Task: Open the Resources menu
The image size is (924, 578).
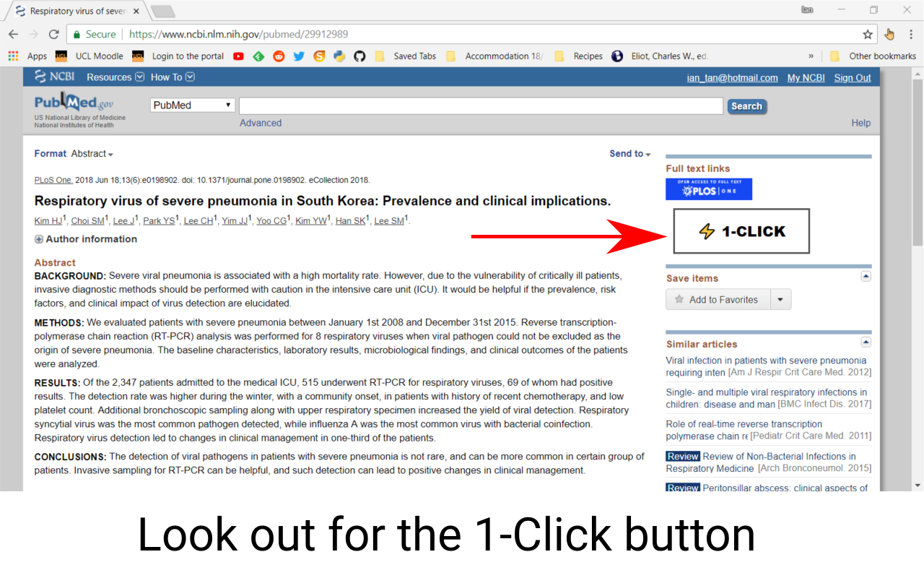Action: [115, 77]
